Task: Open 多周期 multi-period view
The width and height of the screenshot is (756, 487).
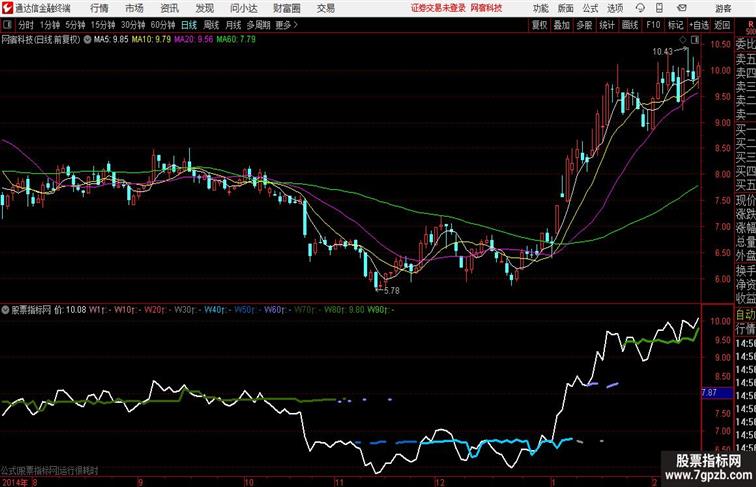Action: pyautogui.click(x=258, y=25)
